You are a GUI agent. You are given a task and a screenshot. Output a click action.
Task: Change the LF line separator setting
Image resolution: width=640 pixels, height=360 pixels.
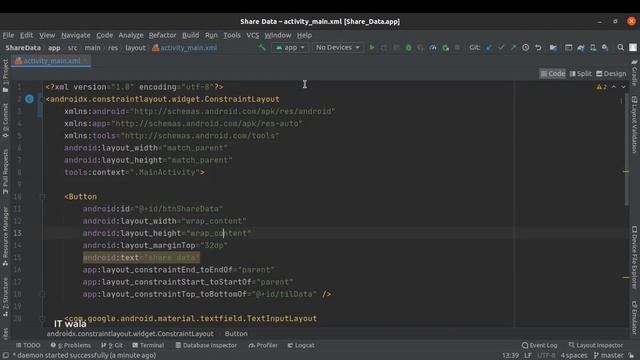click(x=527, y=356)
